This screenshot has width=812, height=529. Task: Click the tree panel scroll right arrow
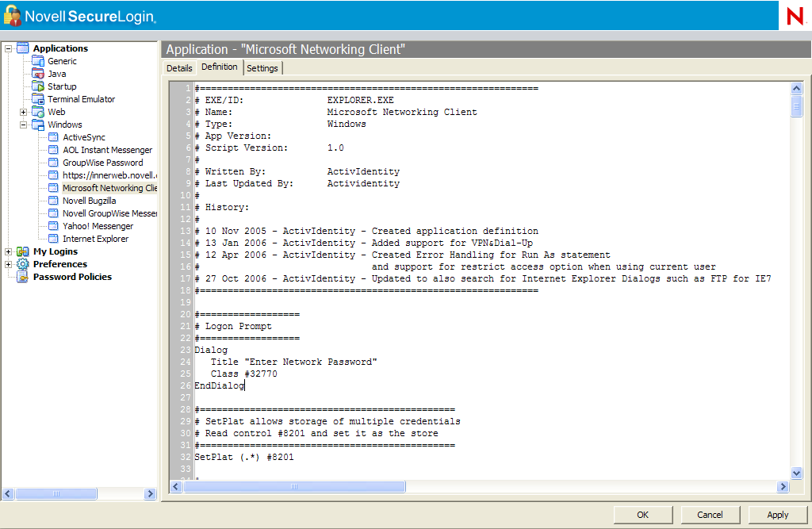coord(150,494)
